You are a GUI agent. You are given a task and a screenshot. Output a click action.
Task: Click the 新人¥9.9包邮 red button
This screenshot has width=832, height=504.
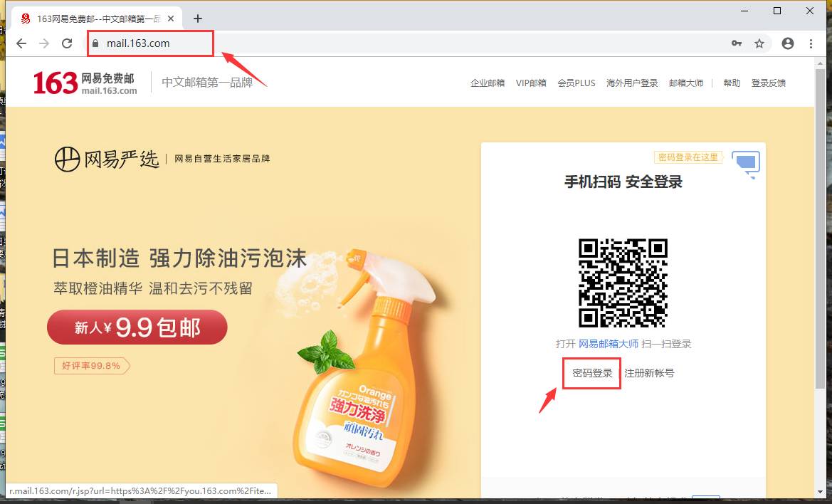tap(137, 327)
